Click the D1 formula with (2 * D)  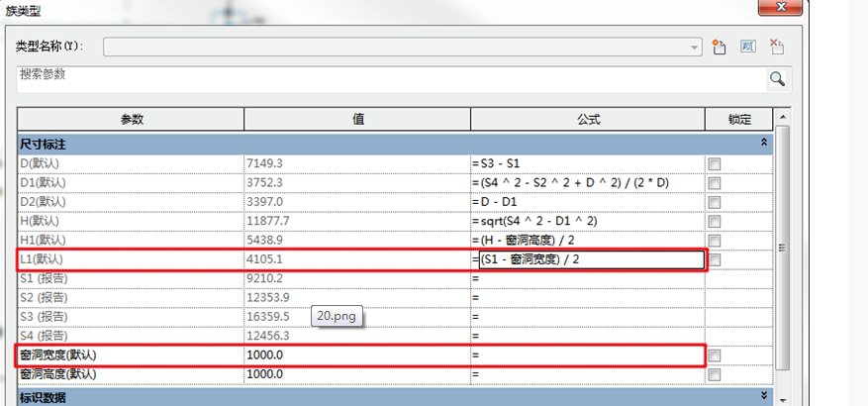[571, 183]
